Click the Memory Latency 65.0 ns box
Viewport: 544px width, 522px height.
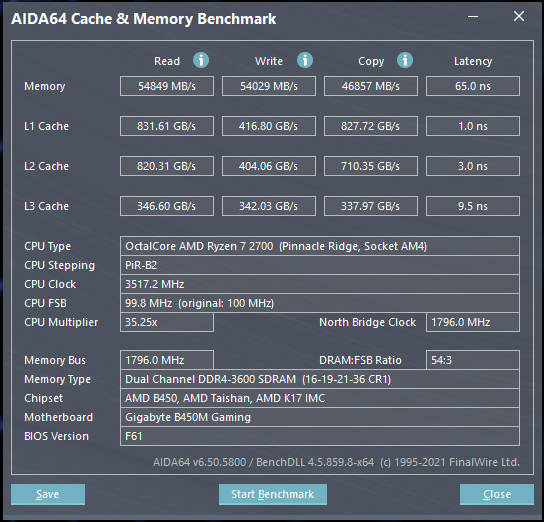pos(473,86)
